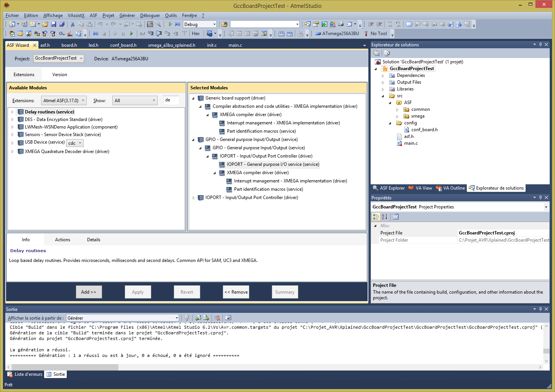Click the Open File folder icon
The height and width of the screenshot is (392, 555).
click(x=45, y=24)
